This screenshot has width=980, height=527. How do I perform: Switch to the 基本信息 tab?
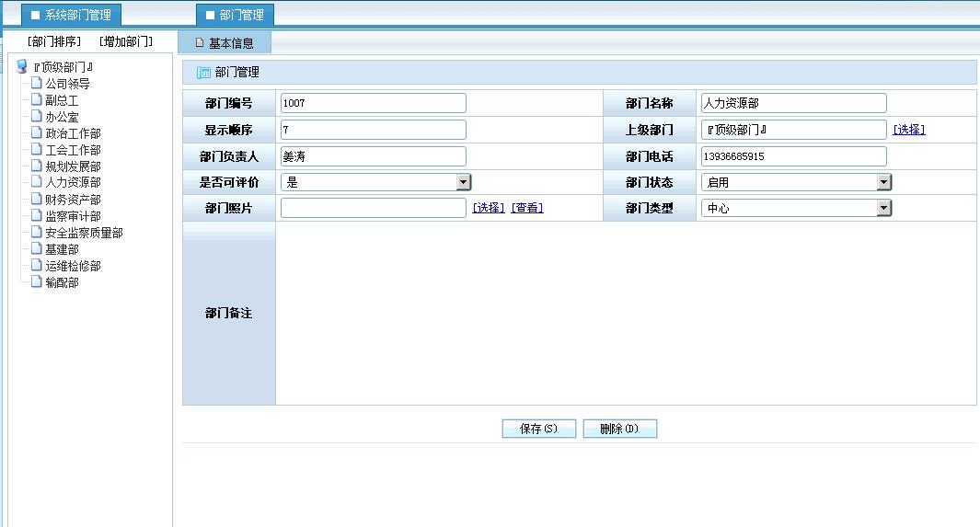pos(225,42)
